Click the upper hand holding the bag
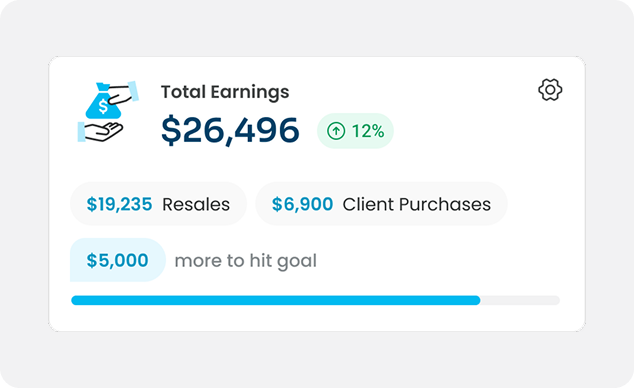Screen dimensions: 634x388 pos(121,93)
